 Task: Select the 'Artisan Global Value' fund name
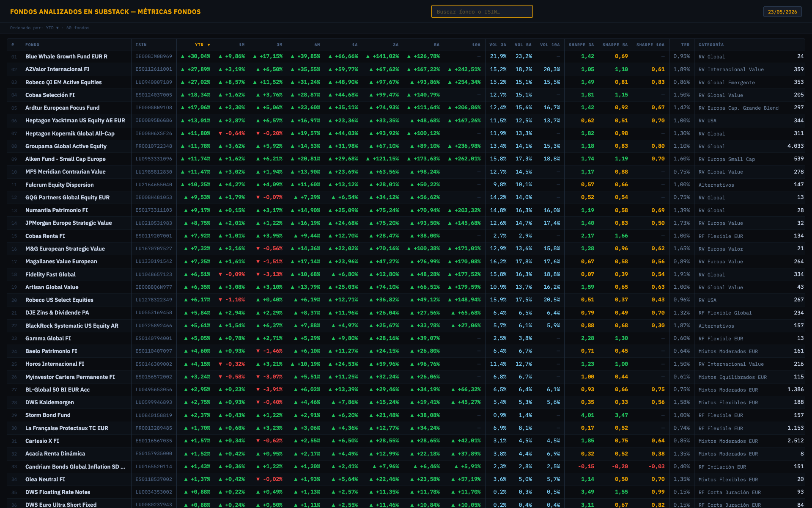point(52,287)
